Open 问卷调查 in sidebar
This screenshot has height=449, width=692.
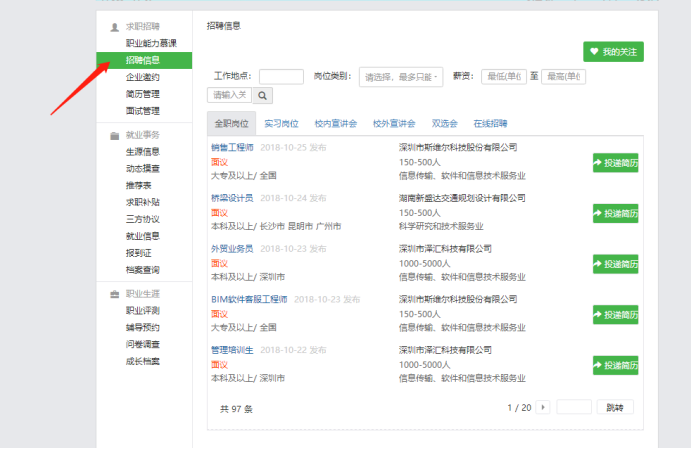pos(143,344)
